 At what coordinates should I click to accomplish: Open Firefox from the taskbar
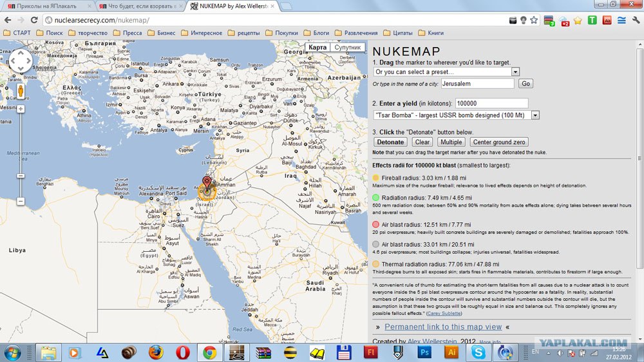click(156, 352)
